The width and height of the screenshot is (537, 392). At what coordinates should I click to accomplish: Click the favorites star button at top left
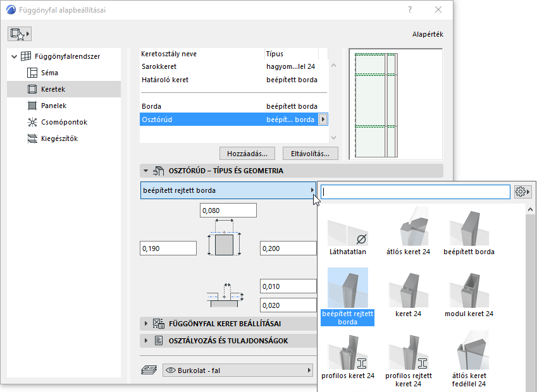click(x=19, y=34)
